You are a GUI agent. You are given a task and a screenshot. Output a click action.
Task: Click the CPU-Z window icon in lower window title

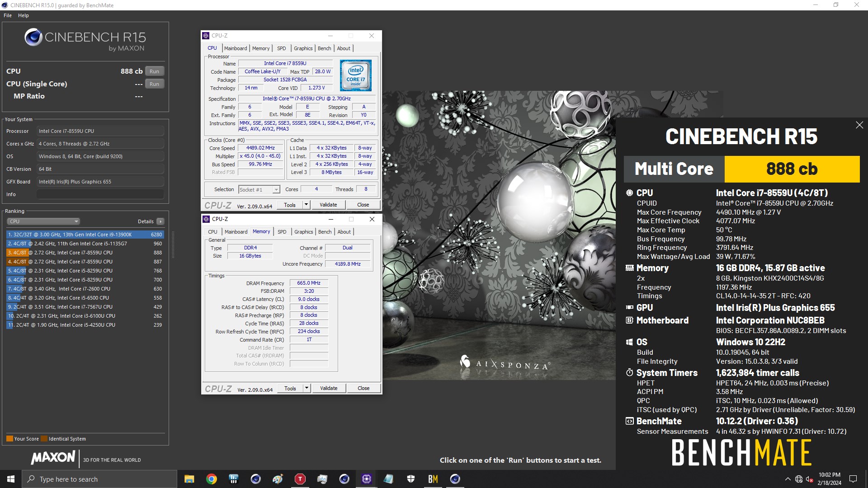click(x=207, y=219)
